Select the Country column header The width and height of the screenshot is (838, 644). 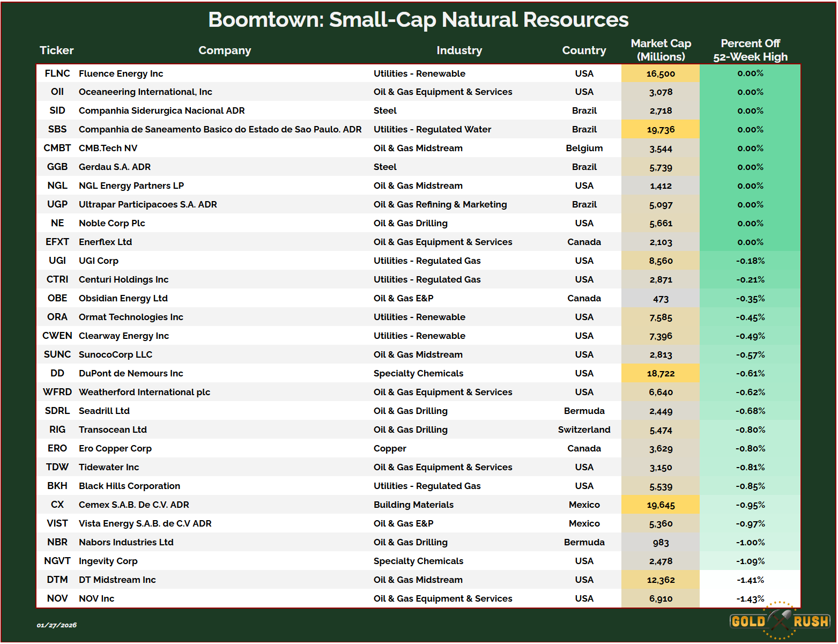(x=584, y=50)
